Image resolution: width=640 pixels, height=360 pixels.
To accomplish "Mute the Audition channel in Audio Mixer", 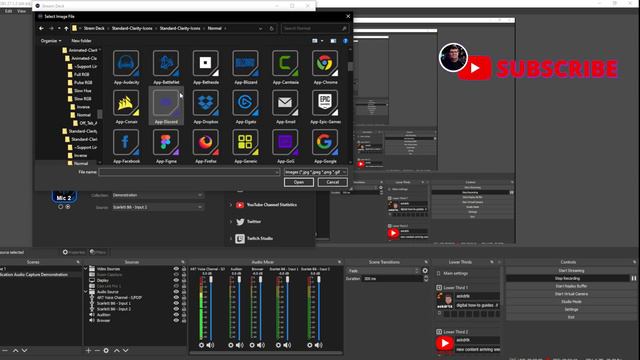I will pyautogui.click(x=240, y=345).
